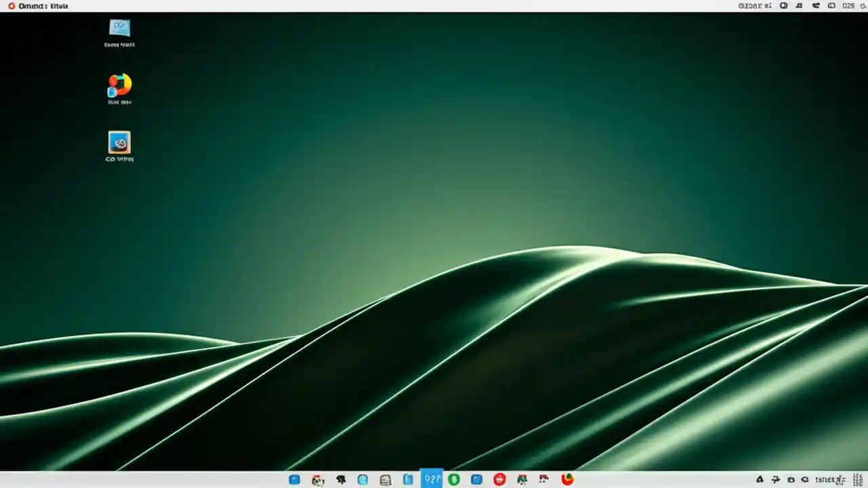
Task: Click the file-cabinet archive icon in the taskbar
Action: (385, 480)
